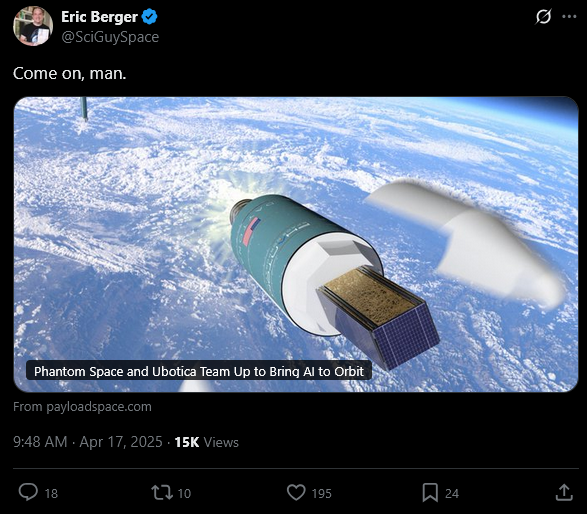This screenshot has width=587, height=514.
Task: Open the share upload icon
Action: [564, 492]
